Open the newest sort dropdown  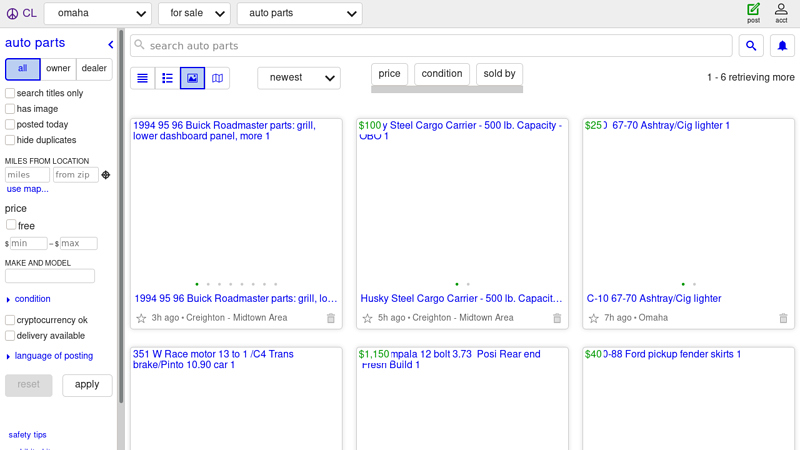(x=299, y=78)
